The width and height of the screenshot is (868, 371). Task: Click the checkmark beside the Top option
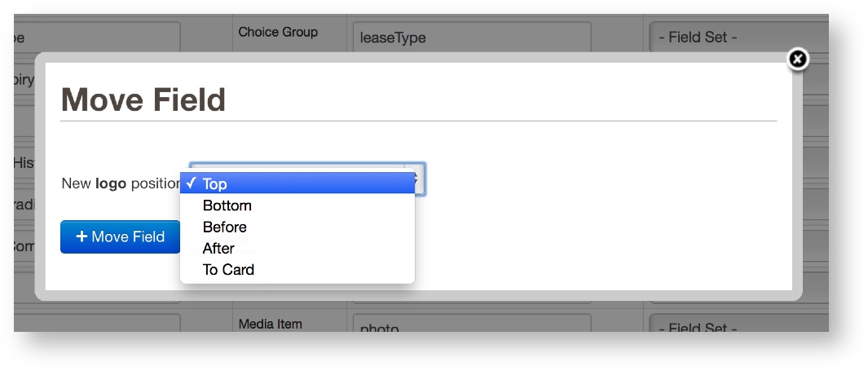(x=190, y=183)
